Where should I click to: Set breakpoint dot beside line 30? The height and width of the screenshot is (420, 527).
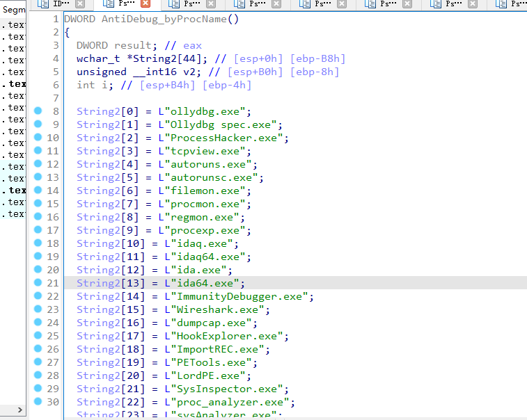38,401
